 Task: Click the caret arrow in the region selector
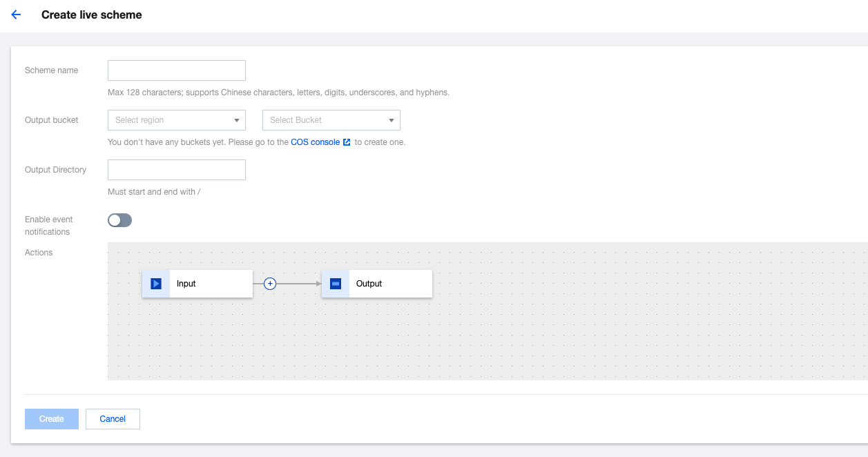click(237, 120)
